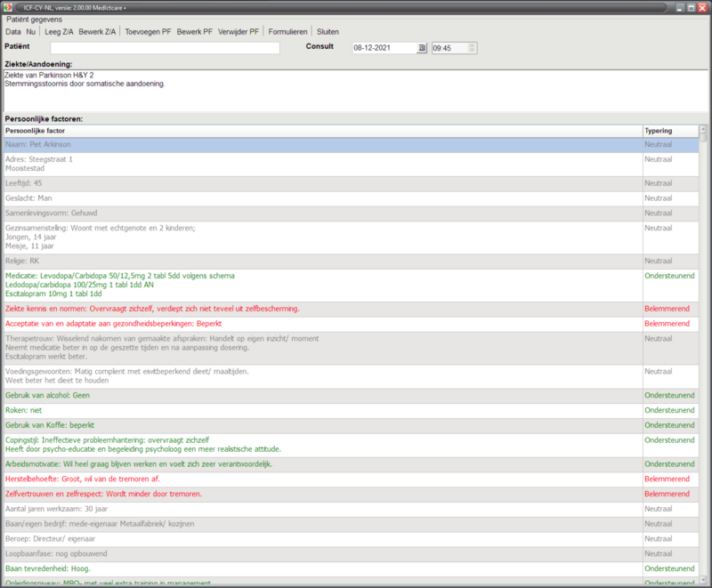
Task: Select the row 'Gebruik van alcohol: Geen'
Action: [320, 395]
